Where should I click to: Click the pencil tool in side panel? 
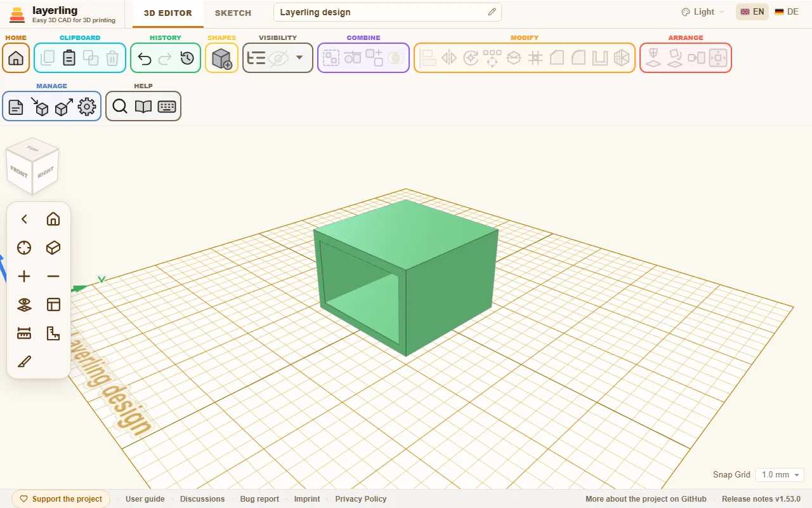(24, 362)
